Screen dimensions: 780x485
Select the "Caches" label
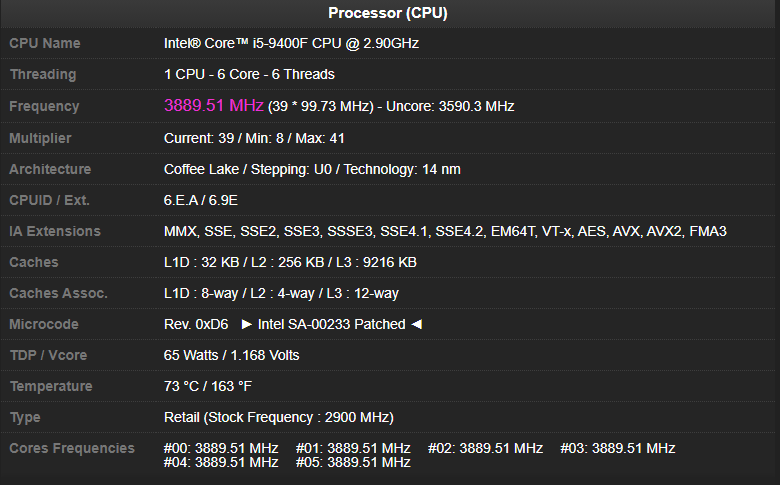(x=34, y=262)
